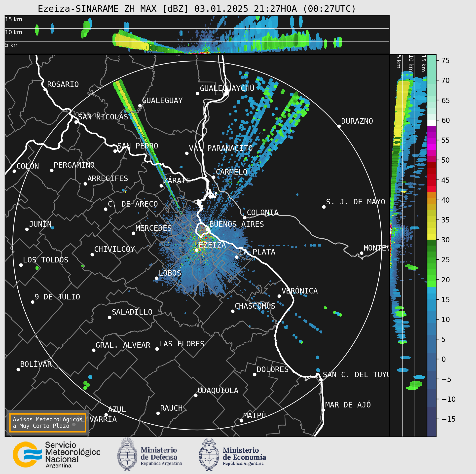Click the PERGAMINO city label
The image size is (476, 474).
click(74, 165)
